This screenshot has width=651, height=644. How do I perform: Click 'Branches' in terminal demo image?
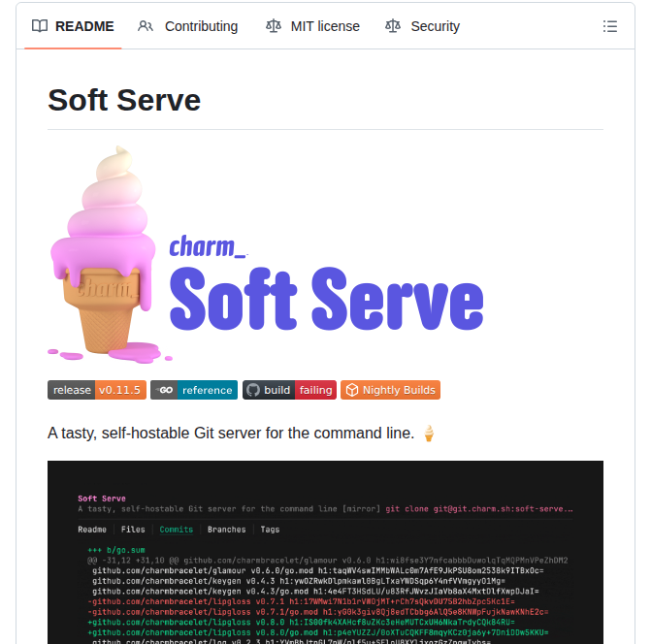pyautogui.click(x=227, y=530)
